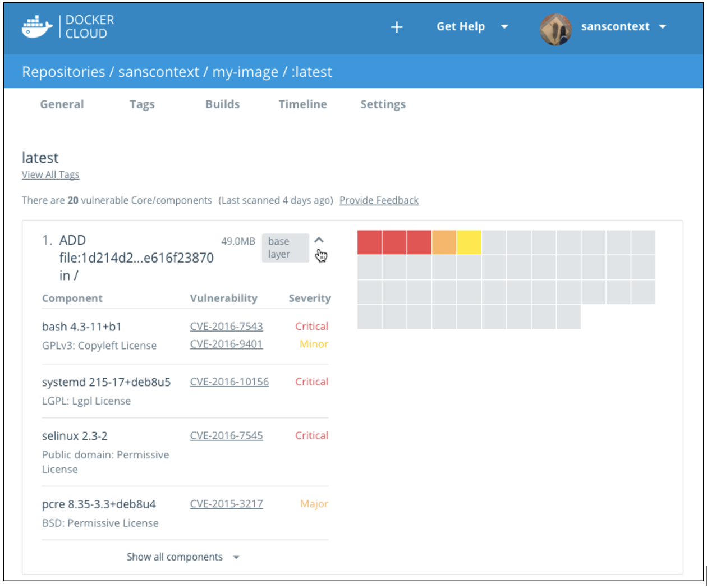Viewport: 707px width, 588px height.
Task: Select the General tab
Action: (62, 104)
